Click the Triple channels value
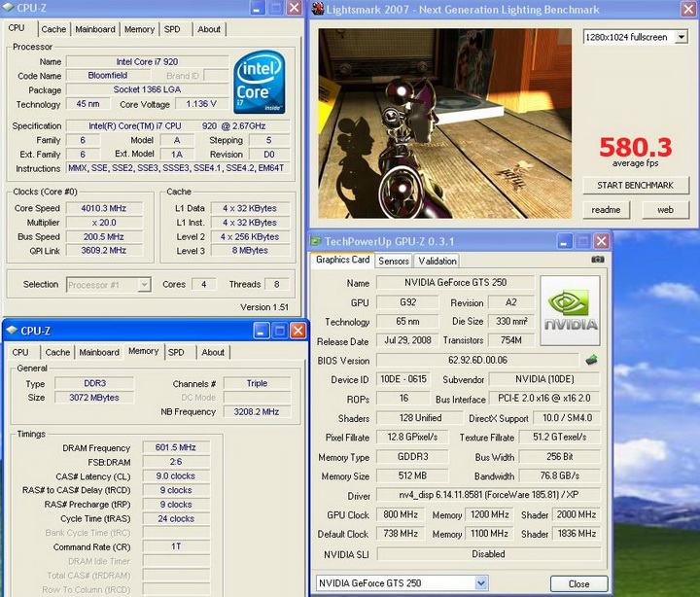This screenshot has width=700, height=597. pos(257,383)
